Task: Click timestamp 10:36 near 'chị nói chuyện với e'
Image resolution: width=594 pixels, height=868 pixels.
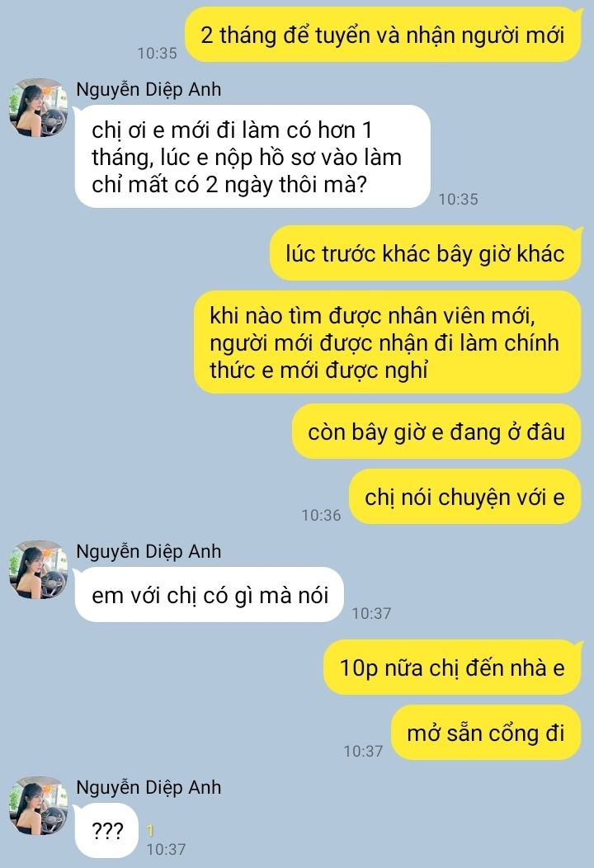Action: coord(321,515)
